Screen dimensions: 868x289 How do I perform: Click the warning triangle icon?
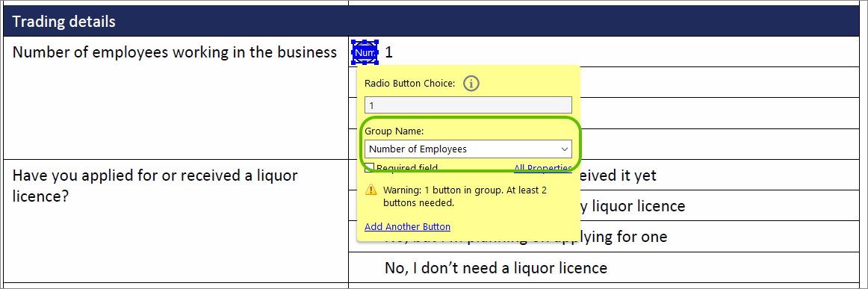371,190
